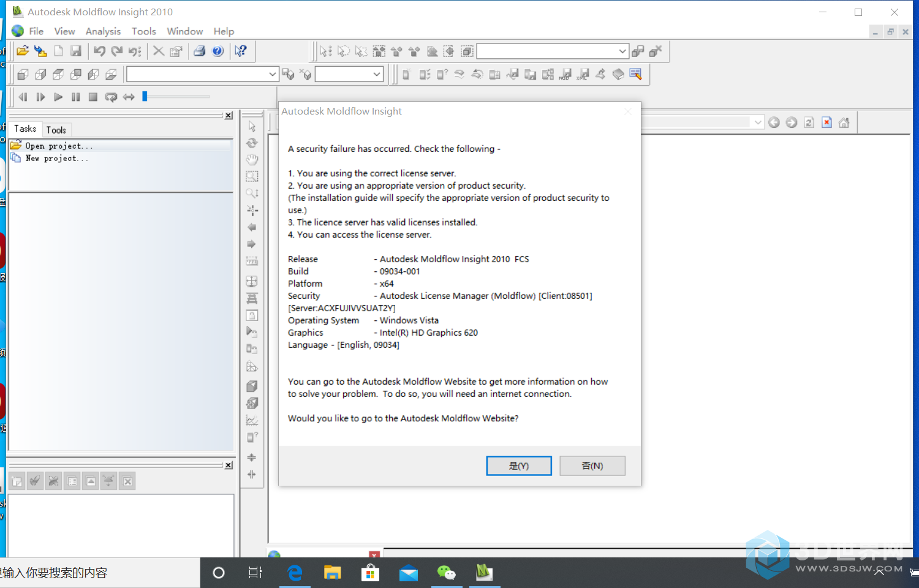Redo the action
Screen dimensions: 919x588
tap(117, 51)
